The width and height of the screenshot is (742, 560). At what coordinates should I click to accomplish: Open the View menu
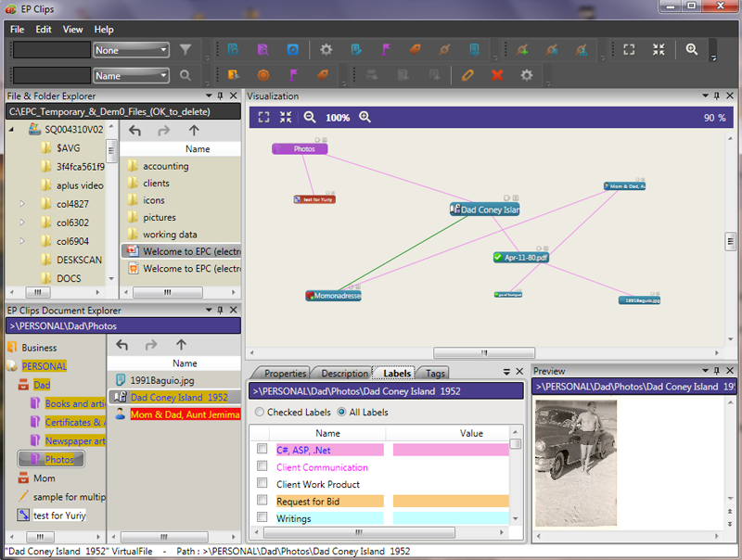(x=72, y=30)
